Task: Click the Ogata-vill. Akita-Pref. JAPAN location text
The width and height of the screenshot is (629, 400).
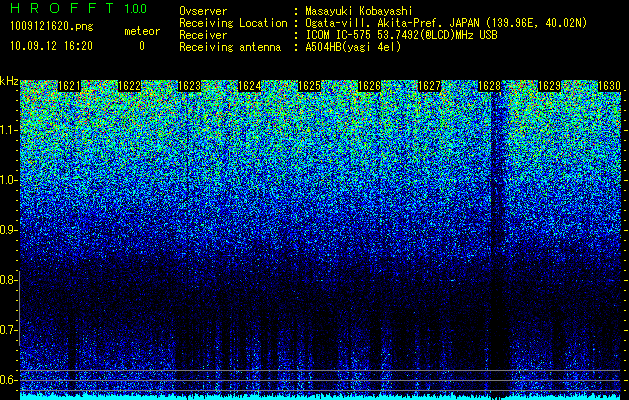Action: tap(446, 23)
